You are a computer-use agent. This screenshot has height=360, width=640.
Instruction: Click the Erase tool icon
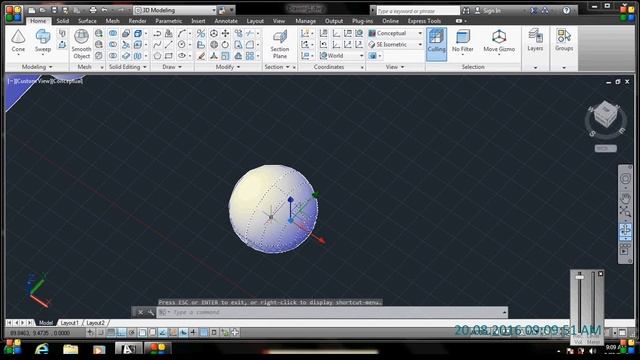tap(201, 56)
